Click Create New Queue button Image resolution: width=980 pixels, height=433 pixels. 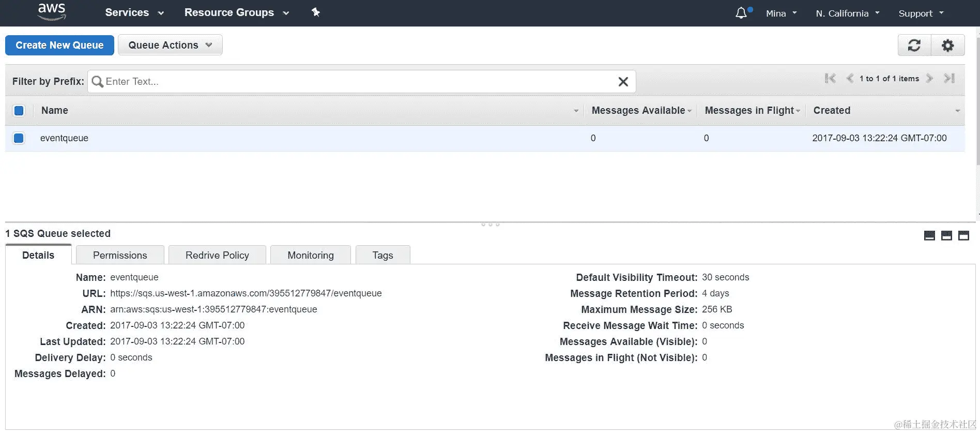tap(59, 45)
